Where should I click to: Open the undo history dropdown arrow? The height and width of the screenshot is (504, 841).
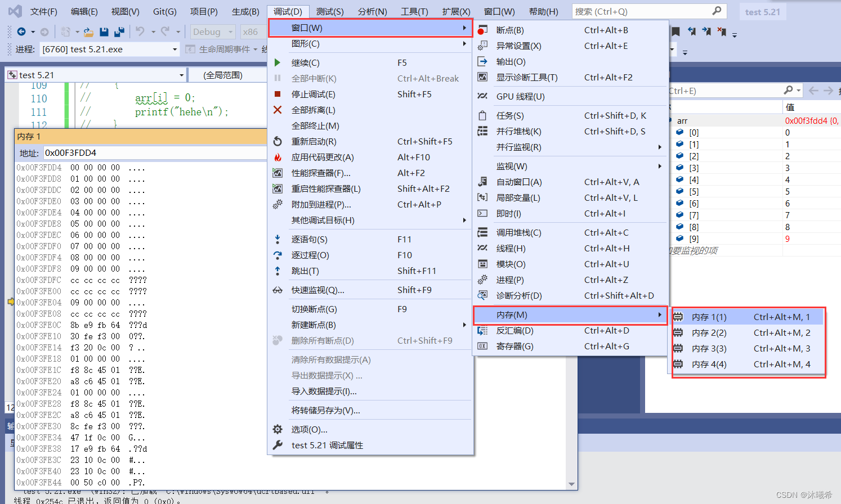click(x=153, y=32)
